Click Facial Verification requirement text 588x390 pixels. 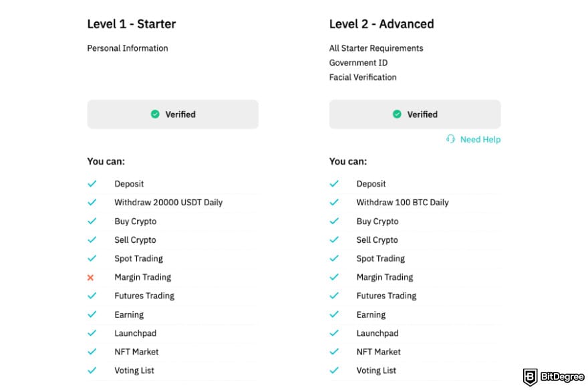pos(363,78)
